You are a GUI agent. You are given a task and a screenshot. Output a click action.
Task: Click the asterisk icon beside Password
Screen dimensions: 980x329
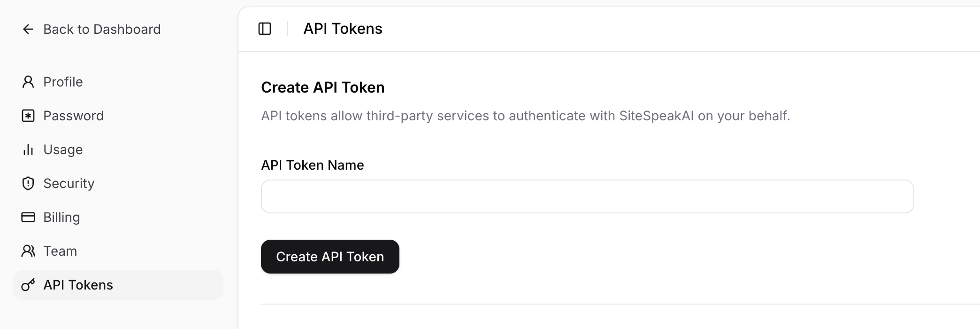[28, 116]
